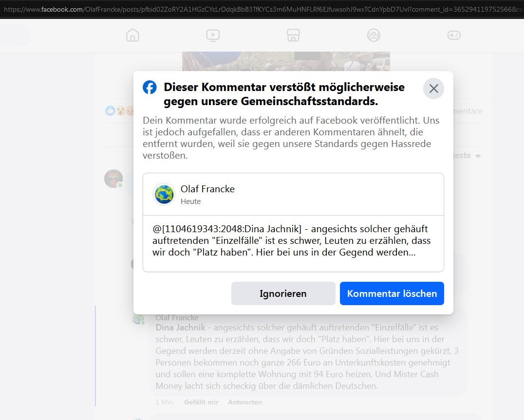Click Gefällt mir under Olaf's comment
Screen dimensions: 524x420
pyautogui.click(x=201, y=402)
